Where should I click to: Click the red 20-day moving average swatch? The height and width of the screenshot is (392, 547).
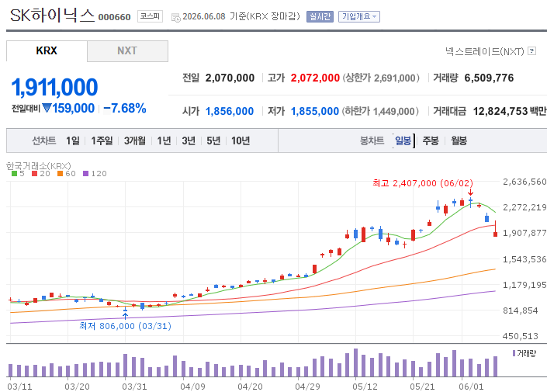[x=35, y=173]
